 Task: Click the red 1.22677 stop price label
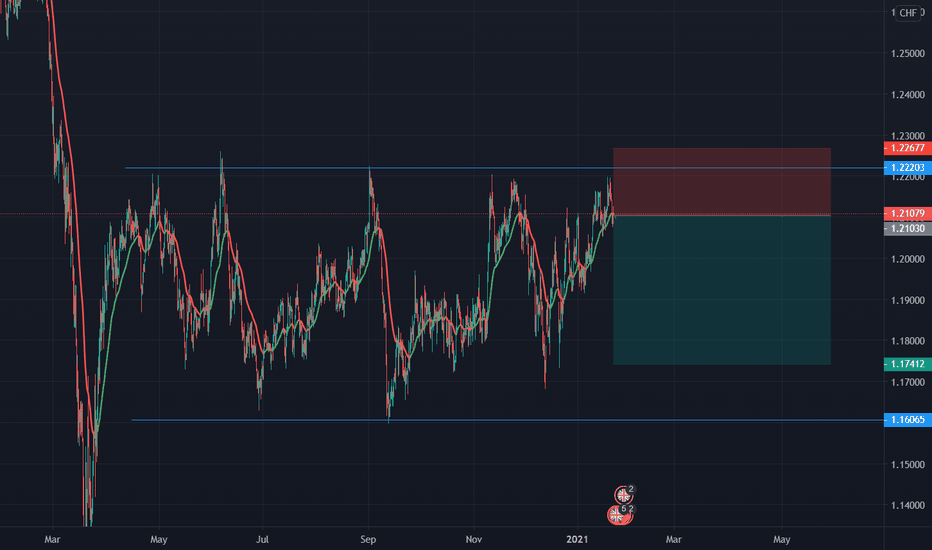click(x=908, y=148)
